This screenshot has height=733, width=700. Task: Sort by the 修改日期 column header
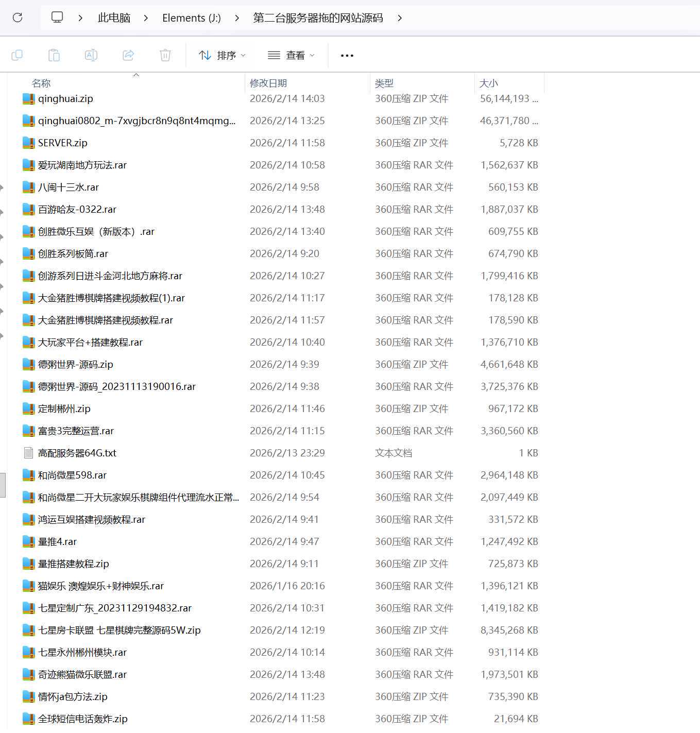(x=268, y=83)
